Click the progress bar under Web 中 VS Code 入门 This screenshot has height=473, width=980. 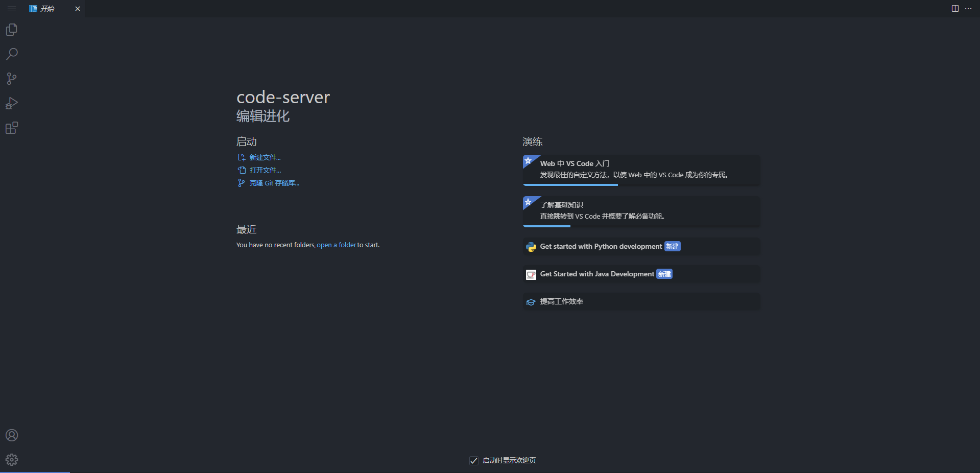click(570, 185)
